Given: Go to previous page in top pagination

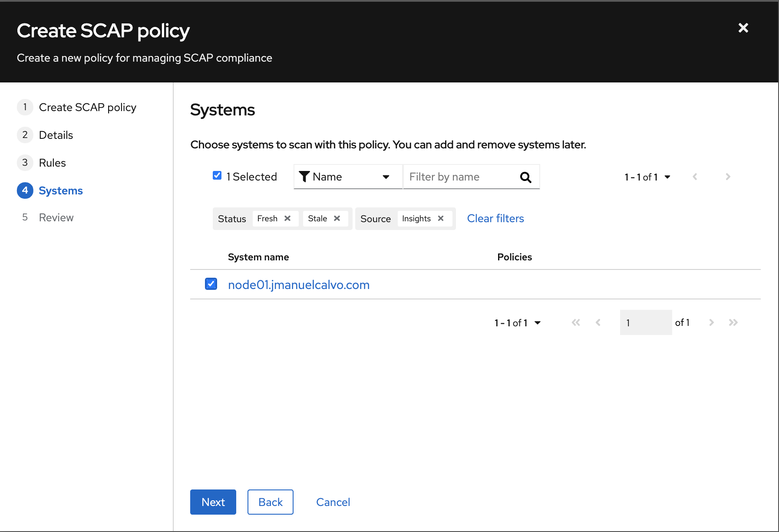Looking at the screenshot, I should (695, 177).
